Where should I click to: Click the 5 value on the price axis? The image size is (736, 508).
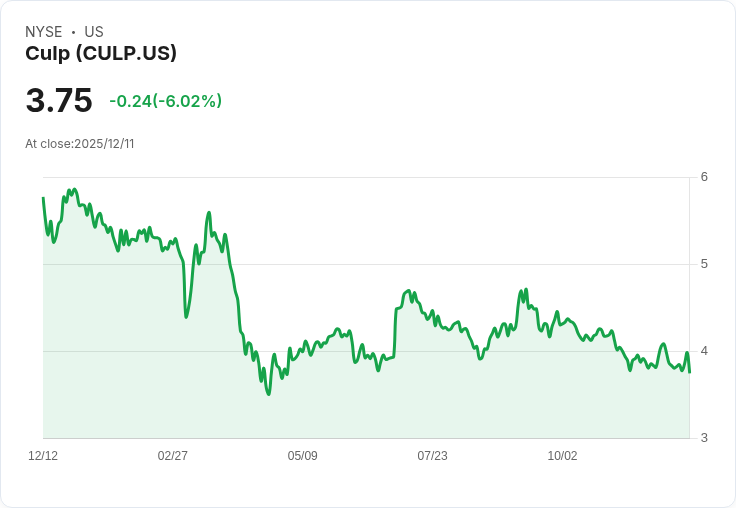(x=704, y=264)
